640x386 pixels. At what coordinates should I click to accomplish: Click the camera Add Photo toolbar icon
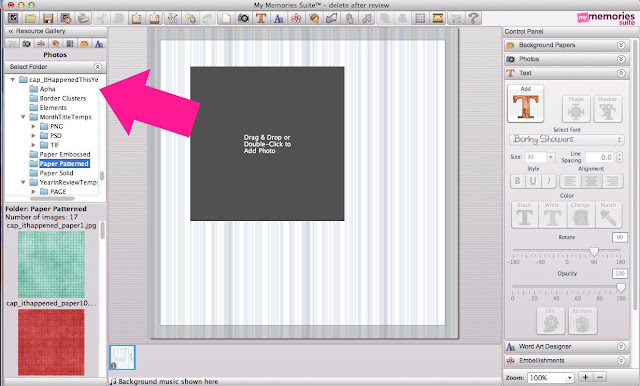pos(244,18)
